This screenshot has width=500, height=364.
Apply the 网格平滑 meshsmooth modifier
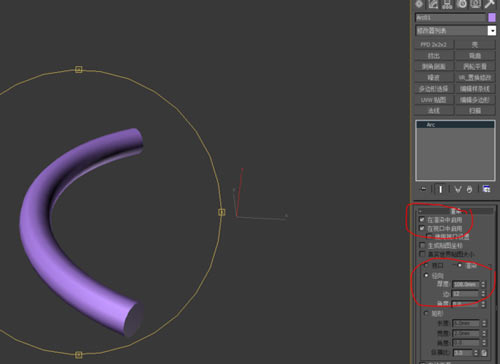[475, 67]
